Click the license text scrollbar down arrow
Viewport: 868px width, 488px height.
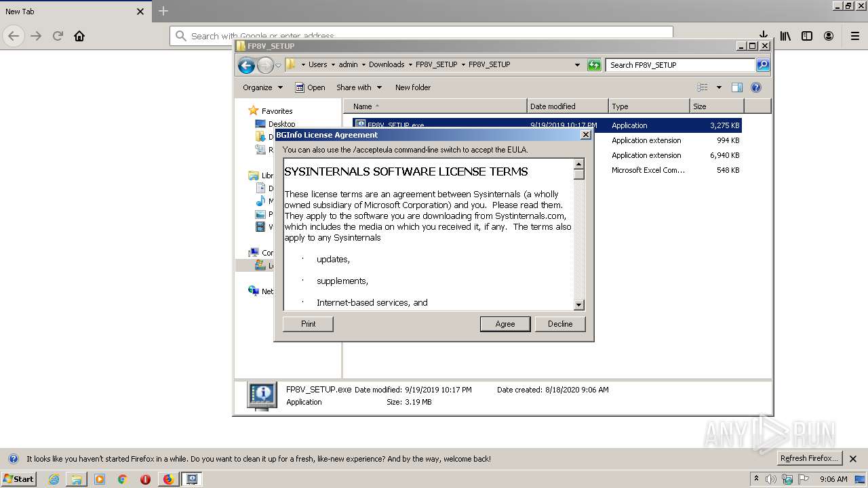point(579,305)
